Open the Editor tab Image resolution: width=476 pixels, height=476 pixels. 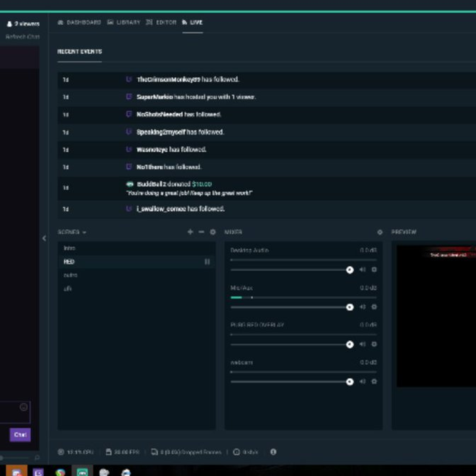coord(167,23)
